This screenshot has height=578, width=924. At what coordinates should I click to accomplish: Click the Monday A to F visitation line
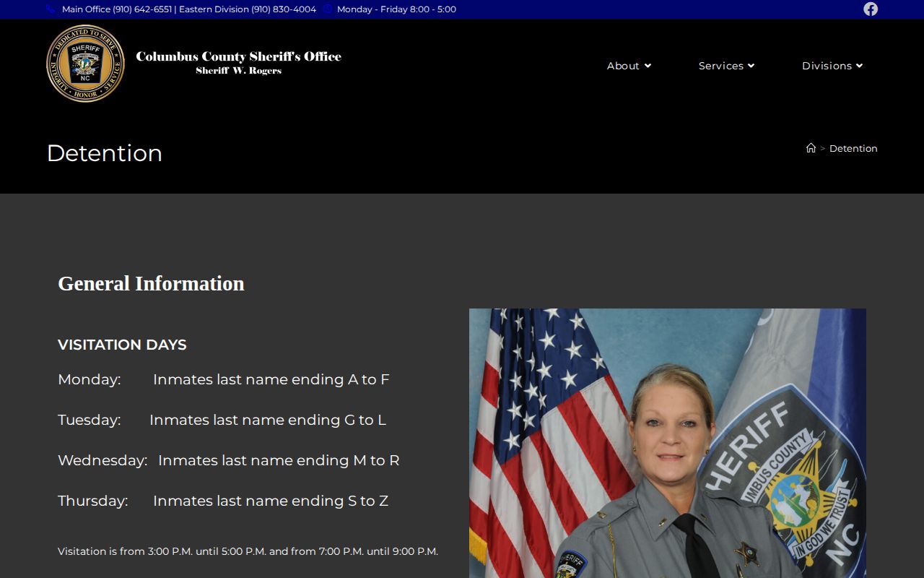click(x=224, y=379)
